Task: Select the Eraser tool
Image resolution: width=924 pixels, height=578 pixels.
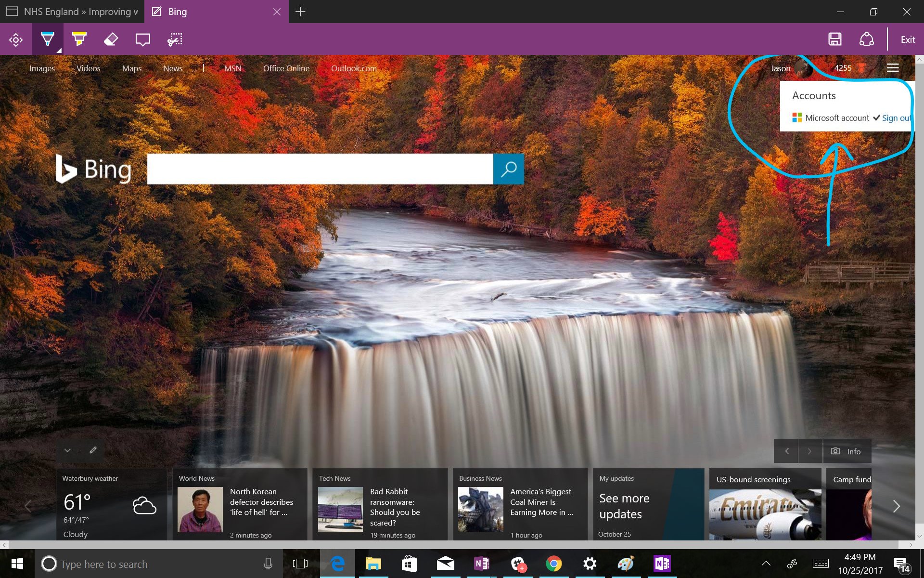Action: pyautogui.click(x=111, y=39)
